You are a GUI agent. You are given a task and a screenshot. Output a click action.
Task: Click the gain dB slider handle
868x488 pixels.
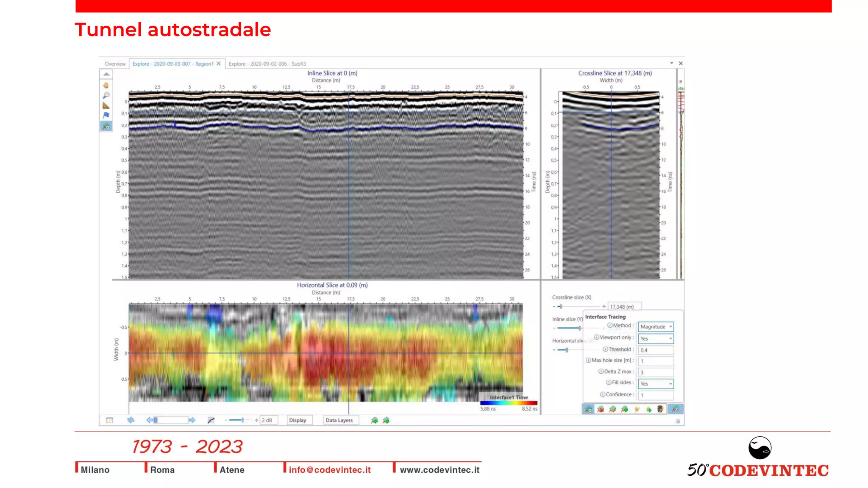point(242,420)
